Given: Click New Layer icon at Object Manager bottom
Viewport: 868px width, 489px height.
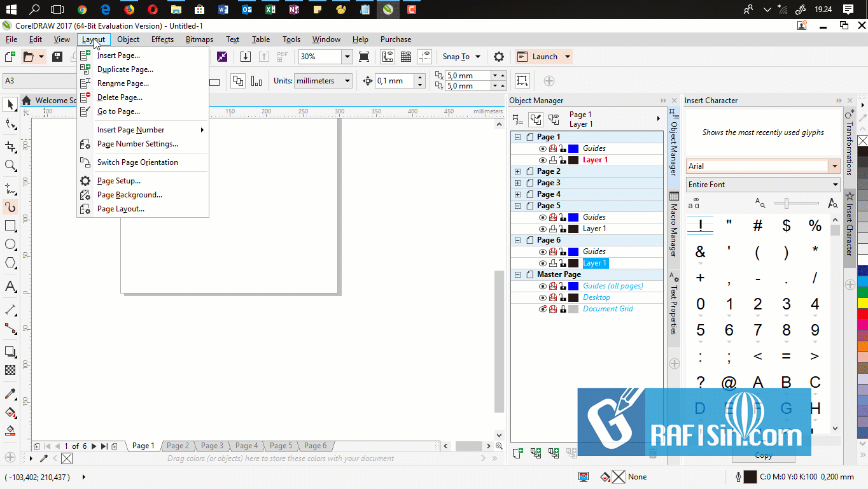Looking at the screenshot, I should pyautogui.click(x=518, y=453).
